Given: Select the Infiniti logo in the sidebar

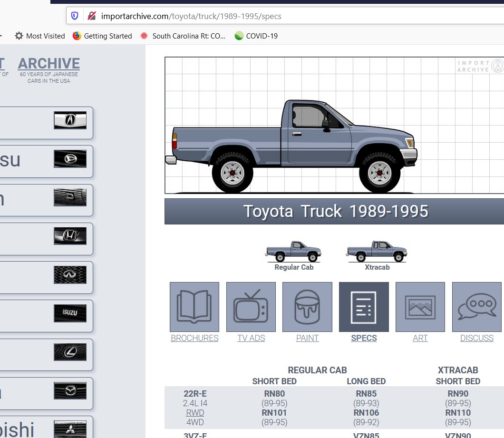Looking at the screenshot, I should (x=70, y=274).
